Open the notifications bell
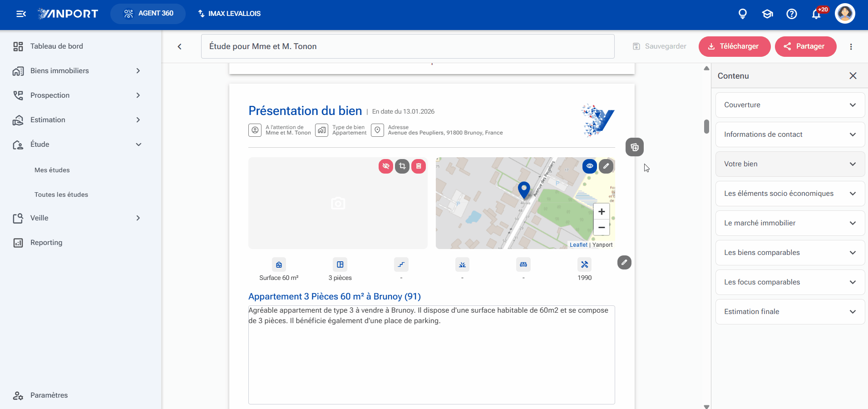868x409 pixels. [x=816, y=14]
